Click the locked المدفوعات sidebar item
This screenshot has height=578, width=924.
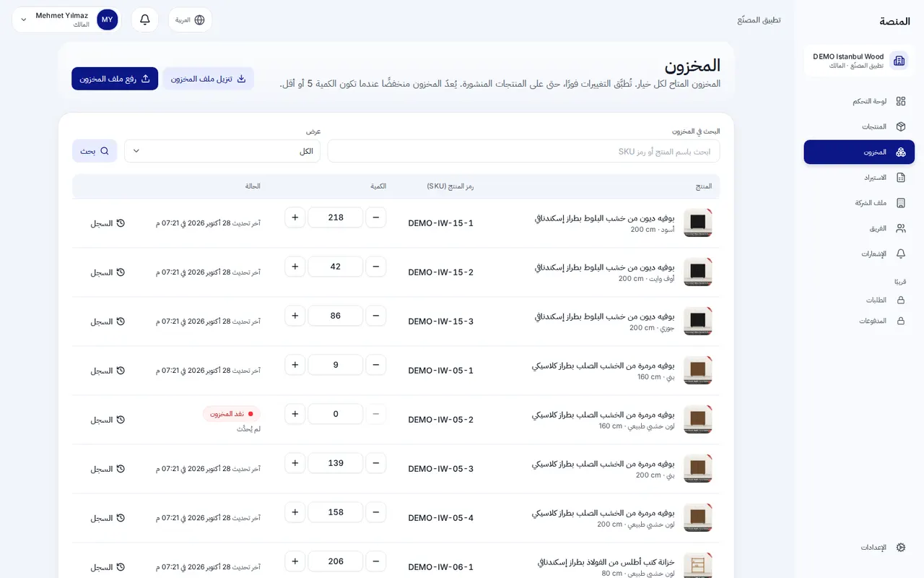[x=859, y=321]
